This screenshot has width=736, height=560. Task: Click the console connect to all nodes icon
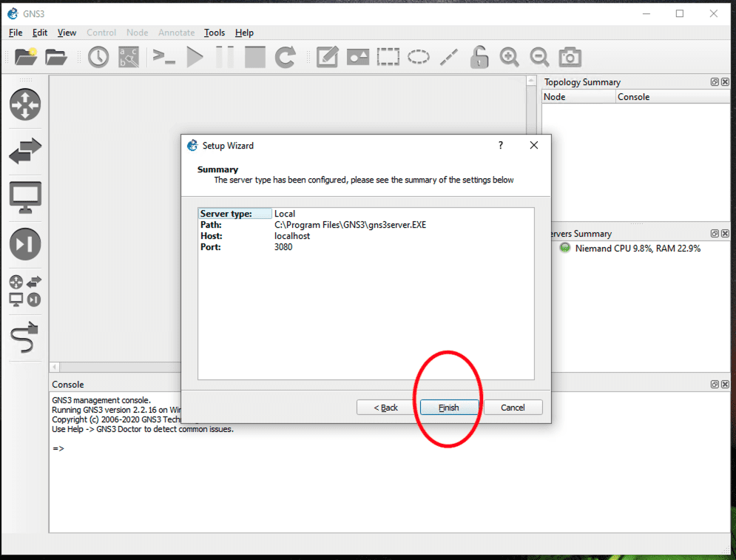[x=163, y=57]
